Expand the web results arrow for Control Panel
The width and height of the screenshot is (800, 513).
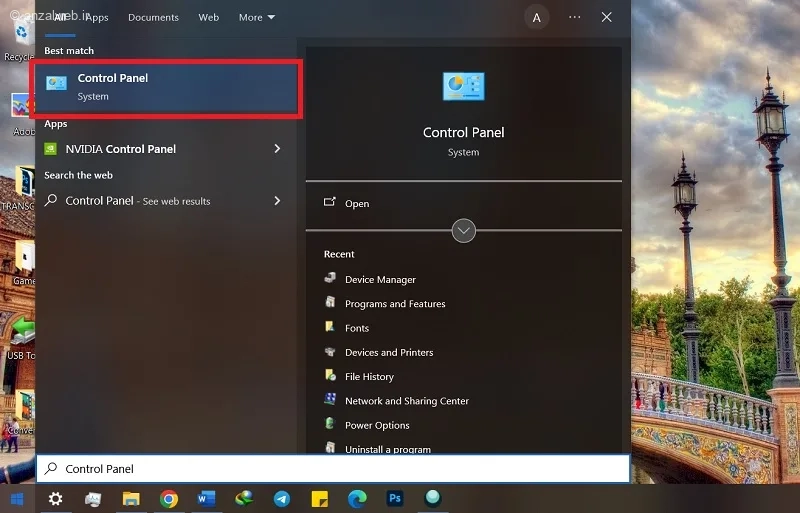click(277, 201)
